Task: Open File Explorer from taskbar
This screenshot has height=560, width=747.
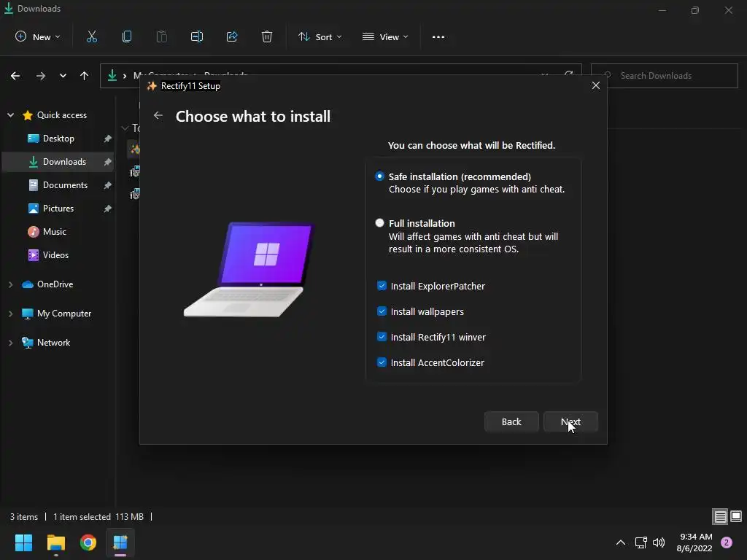Action: [x=55, y=542]
